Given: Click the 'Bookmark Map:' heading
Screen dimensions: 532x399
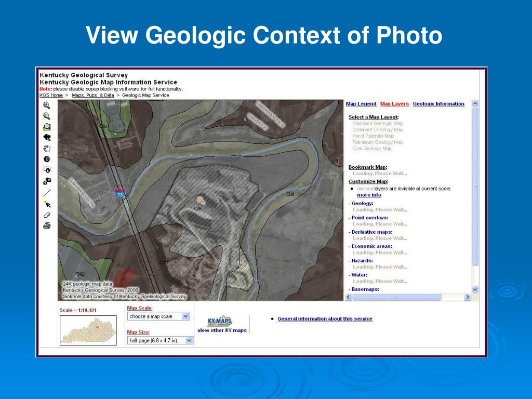Looking at the screenshot, I should 368,167.
